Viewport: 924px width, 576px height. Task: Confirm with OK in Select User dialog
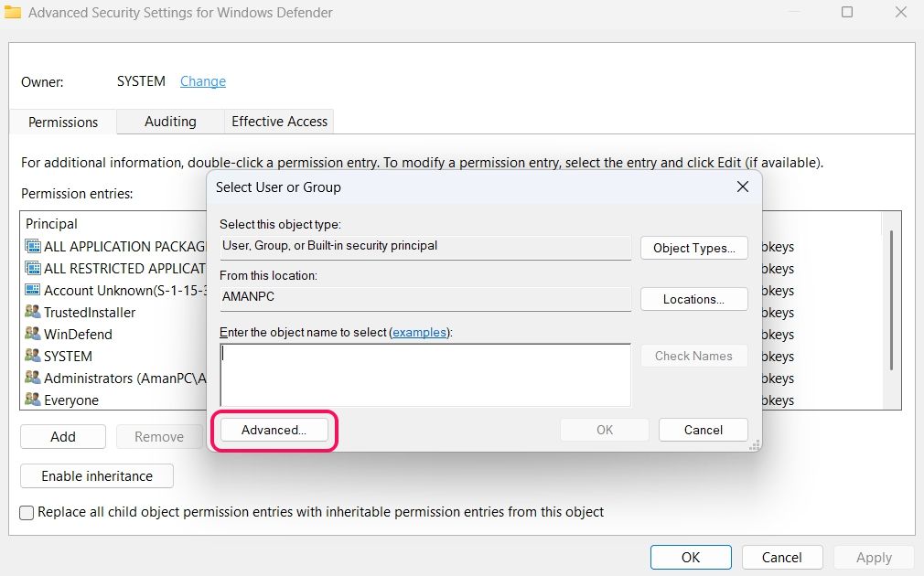[605, 430]
